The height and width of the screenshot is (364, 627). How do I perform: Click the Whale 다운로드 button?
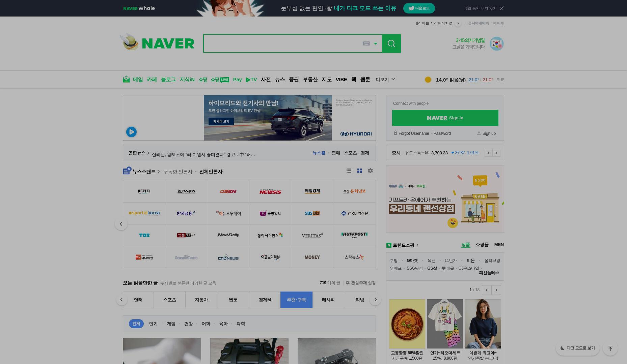click(419, 8)
